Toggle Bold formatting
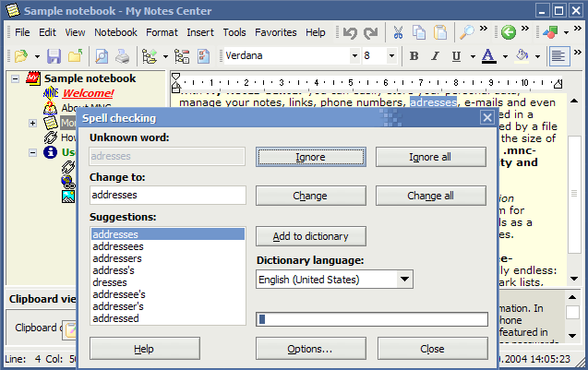This screenshot has height=370, width=588. click(x=414, y=56)
